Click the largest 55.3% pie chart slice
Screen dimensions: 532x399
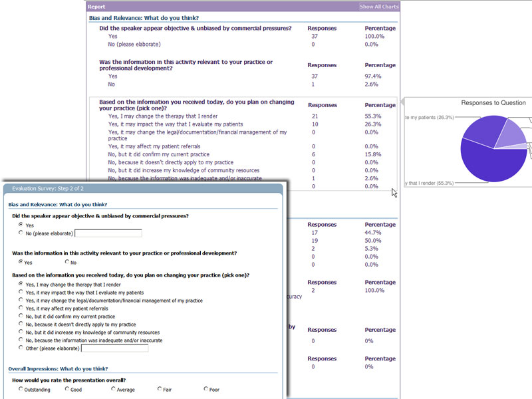coord(492,164)
